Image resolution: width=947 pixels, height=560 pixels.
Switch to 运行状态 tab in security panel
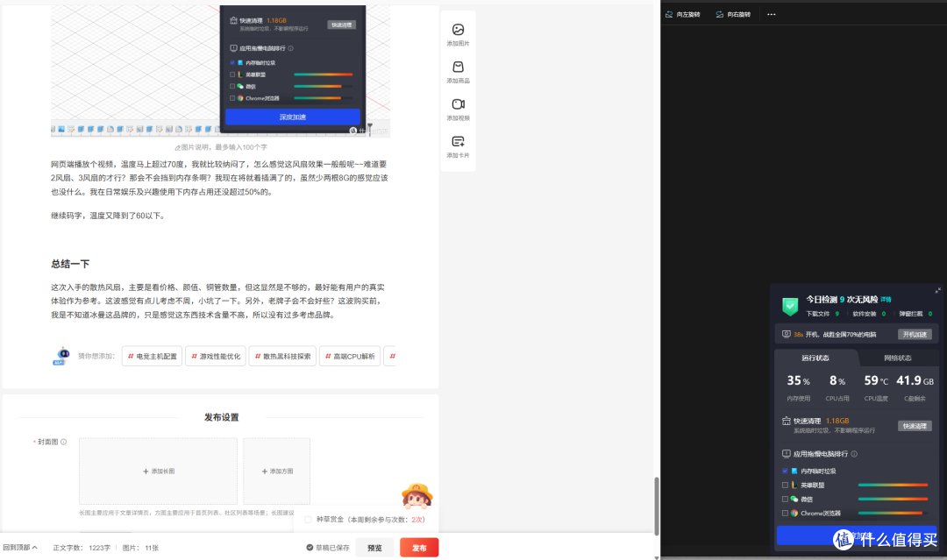pos(815,358)
